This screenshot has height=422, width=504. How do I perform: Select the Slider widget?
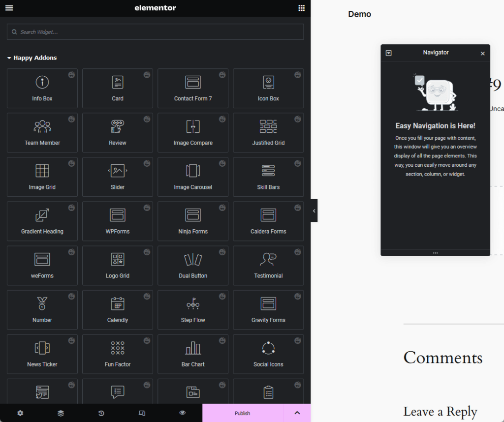pos(118,177)
